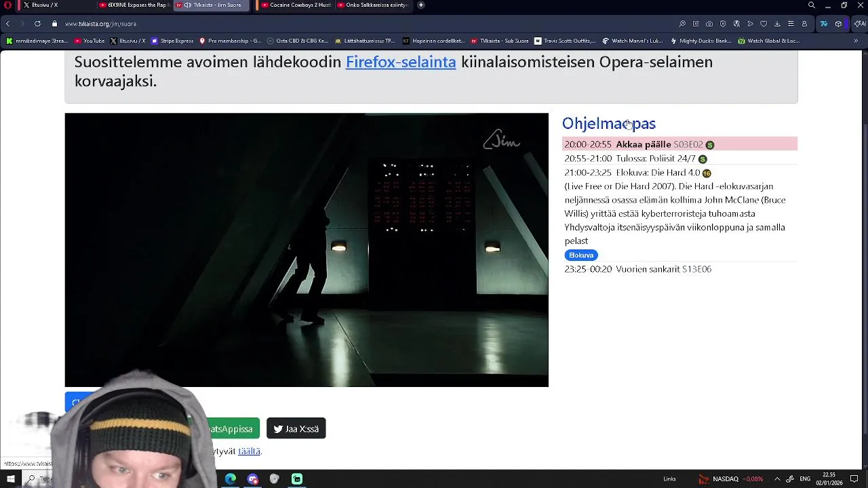Open a new tab with the plus button
The width and height of the screenshot is (868, 488).
coord(421,5)
